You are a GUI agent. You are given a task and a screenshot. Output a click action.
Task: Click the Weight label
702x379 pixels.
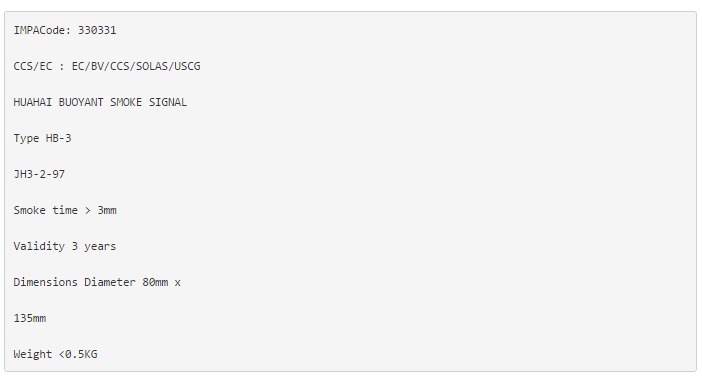coord(33,354)
